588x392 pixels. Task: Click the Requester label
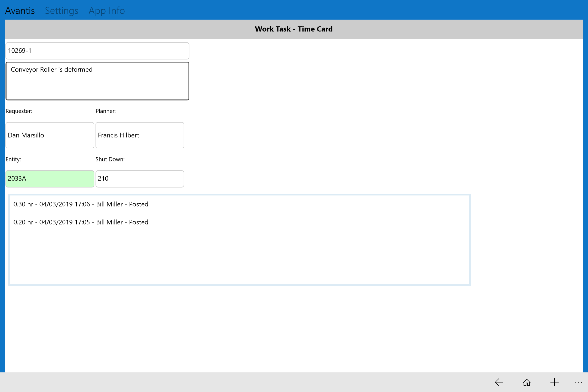19,111
